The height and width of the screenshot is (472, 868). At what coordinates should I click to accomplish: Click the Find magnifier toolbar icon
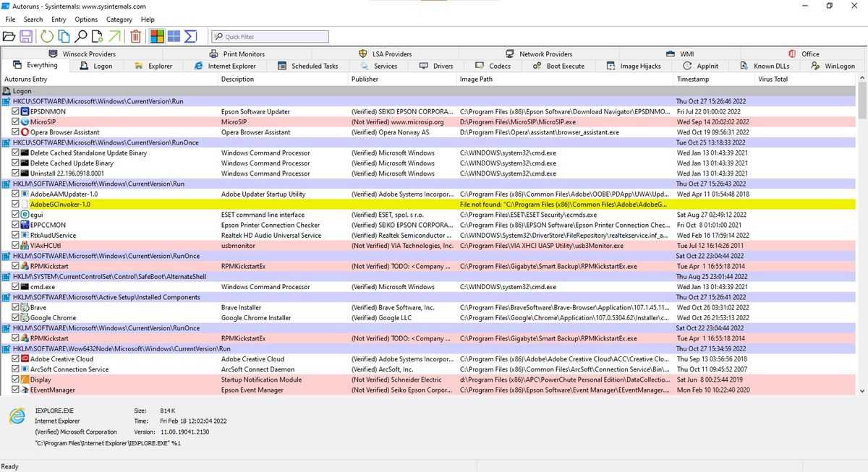point(81,36)
